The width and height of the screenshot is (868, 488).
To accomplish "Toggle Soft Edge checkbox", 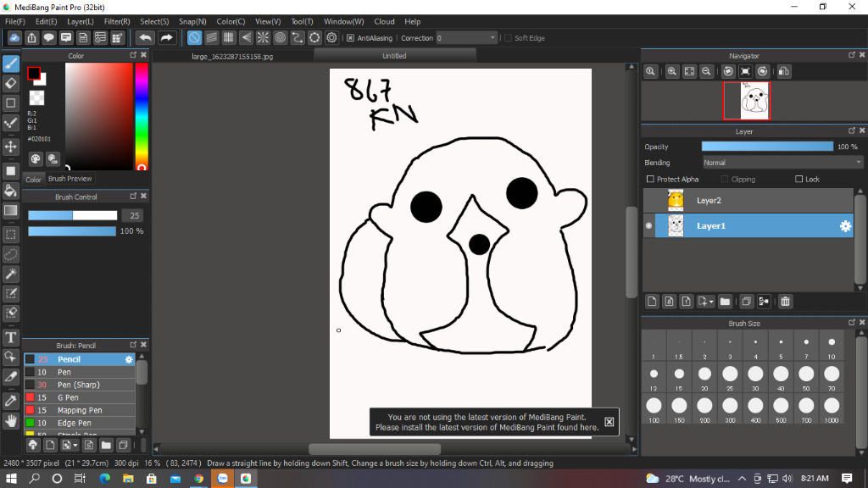I will tap(509, 38).
